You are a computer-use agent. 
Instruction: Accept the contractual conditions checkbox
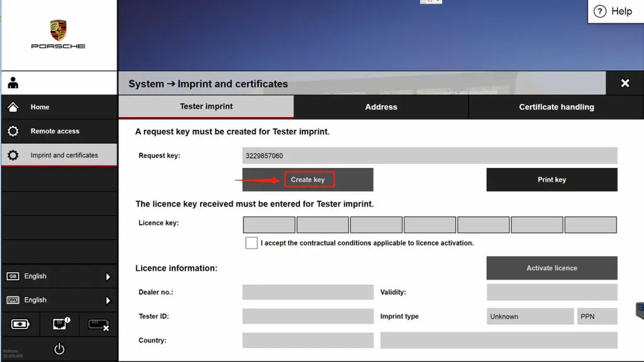[x=252, y=243]
